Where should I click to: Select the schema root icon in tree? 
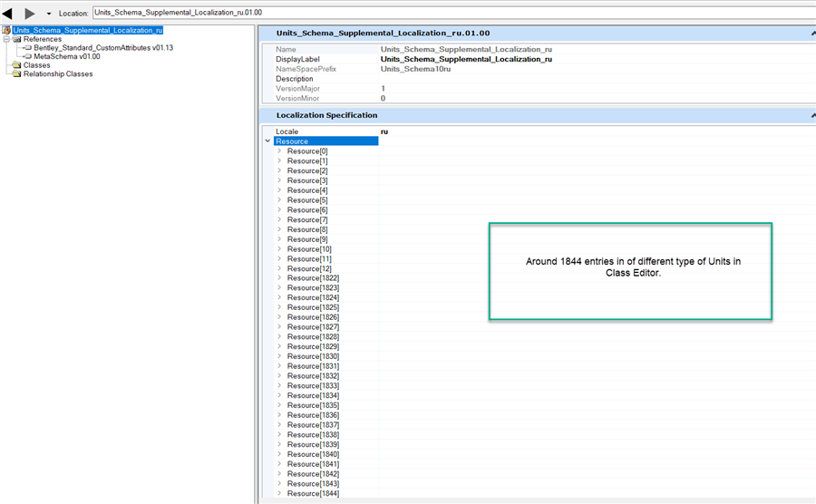click(6, 30)
